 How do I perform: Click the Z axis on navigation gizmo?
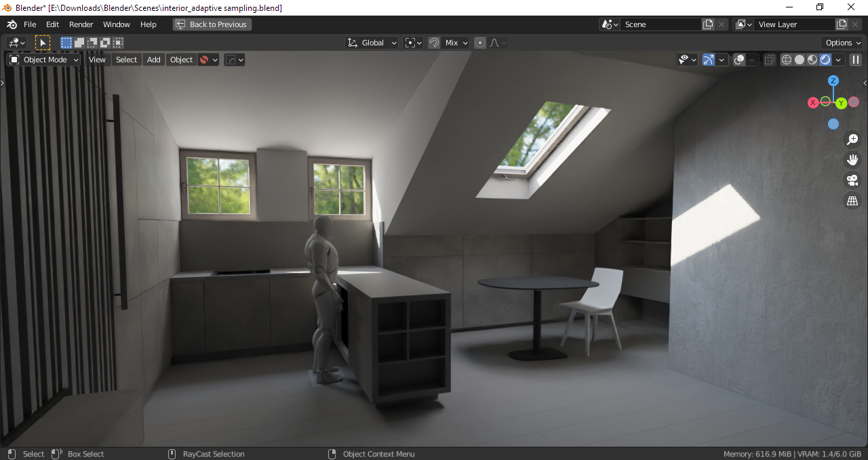click(833, 81)
